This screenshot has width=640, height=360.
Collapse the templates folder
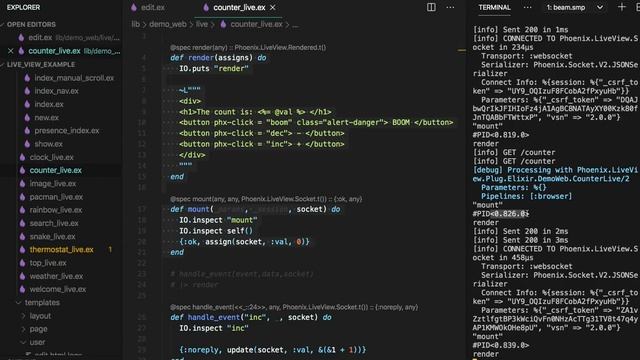click(42, 302)
